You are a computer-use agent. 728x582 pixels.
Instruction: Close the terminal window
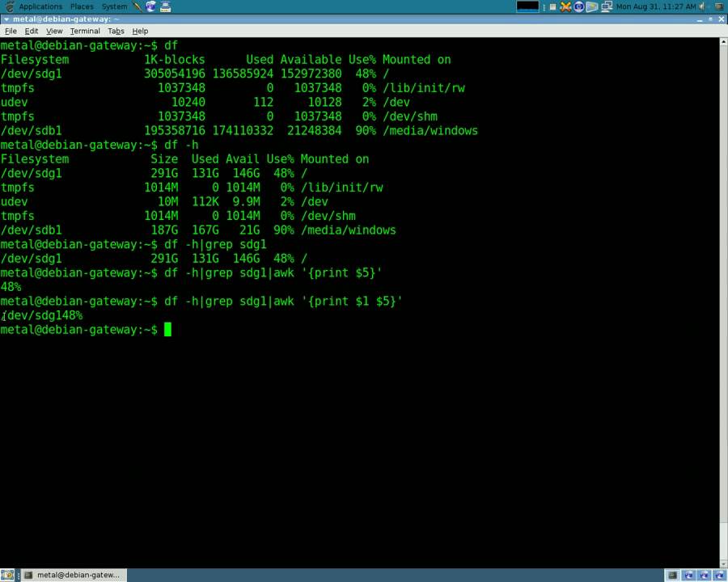[x=721, y=19]
